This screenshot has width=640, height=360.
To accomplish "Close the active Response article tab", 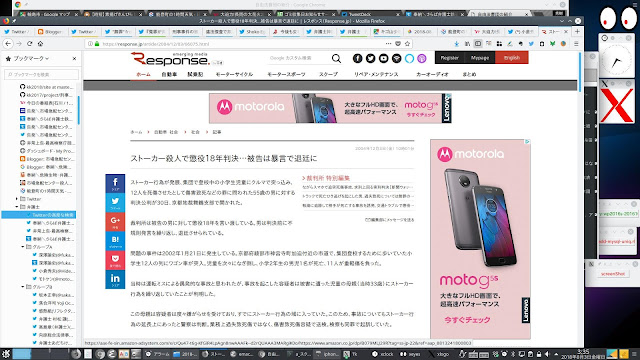I will (566, 31).
